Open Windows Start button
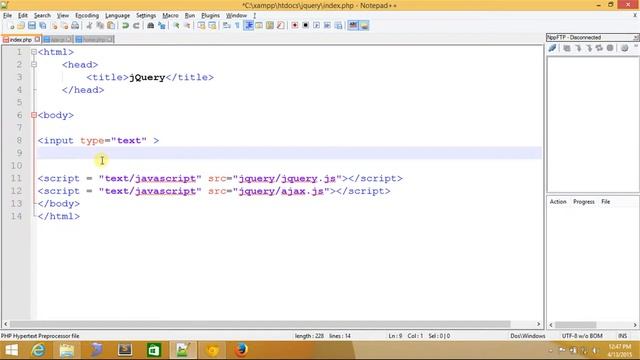 click(11, 350)
